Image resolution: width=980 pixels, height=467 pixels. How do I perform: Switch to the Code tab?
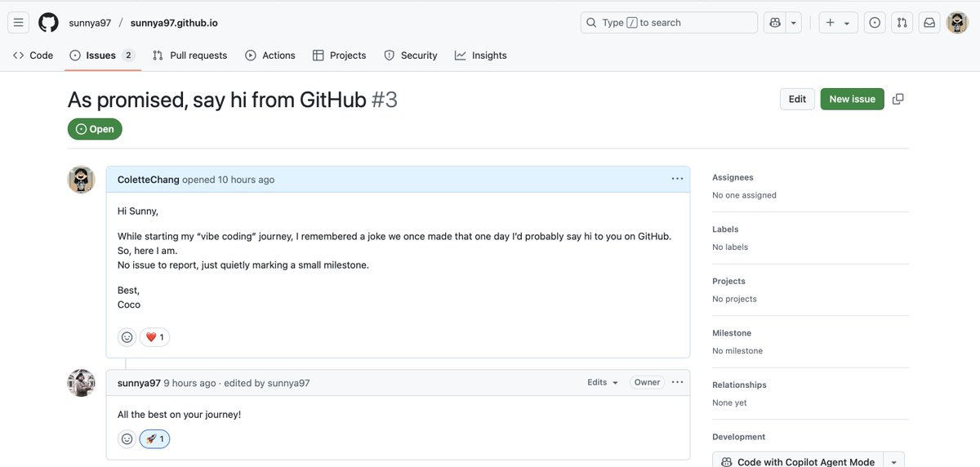(x=33, y=56)
